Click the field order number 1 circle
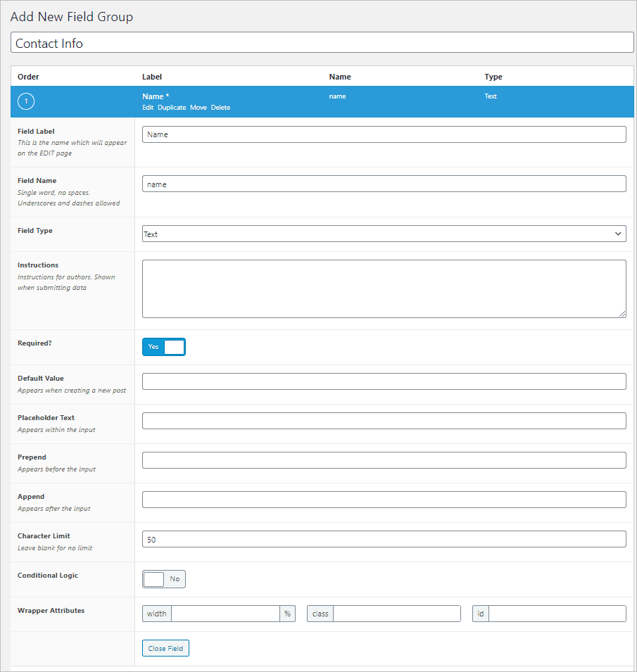This screenshot has height=672, width=637. click(x=27, y=102)
